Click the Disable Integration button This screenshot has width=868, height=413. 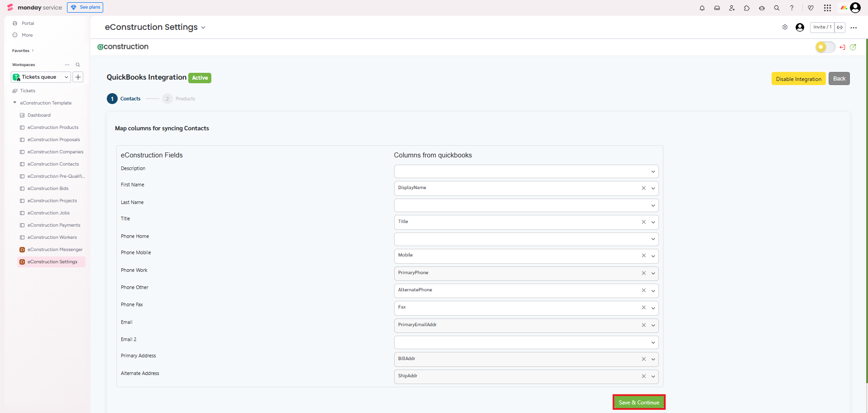(798, 79)
